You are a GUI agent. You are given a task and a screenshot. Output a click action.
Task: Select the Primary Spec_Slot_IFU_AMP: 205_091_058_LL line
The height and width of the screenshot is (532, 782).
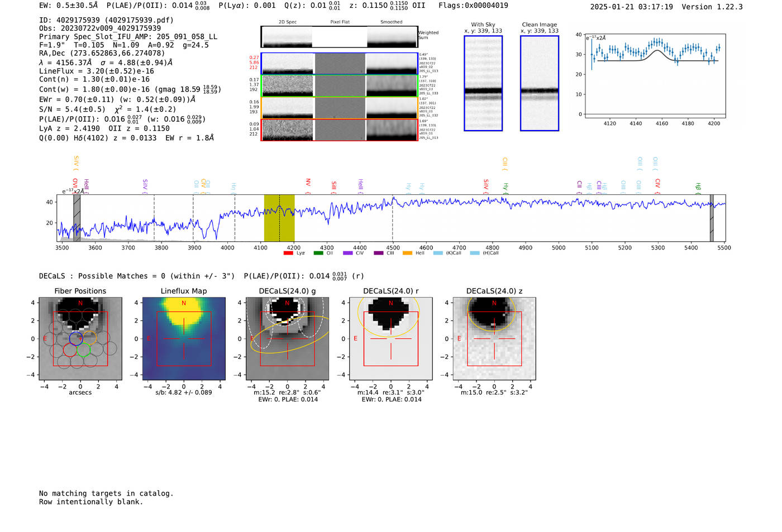(x=128, y=37)
